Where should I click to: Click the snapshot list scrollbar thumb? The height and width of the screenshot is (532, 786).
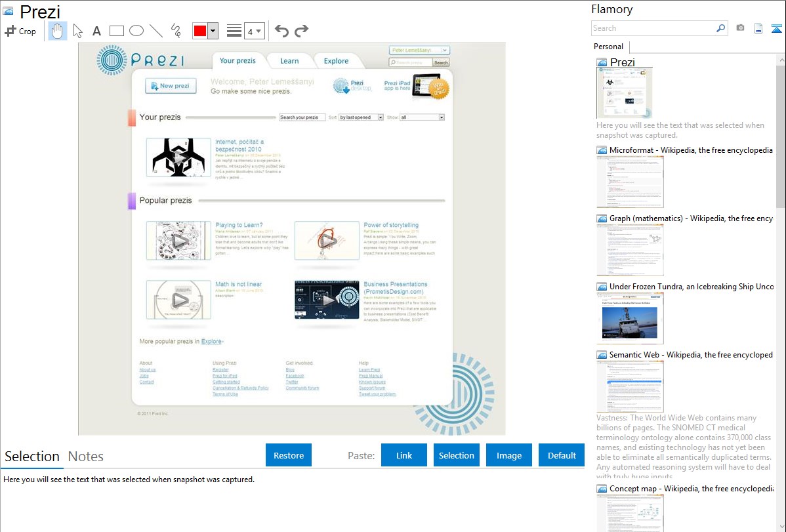point(781,136)
